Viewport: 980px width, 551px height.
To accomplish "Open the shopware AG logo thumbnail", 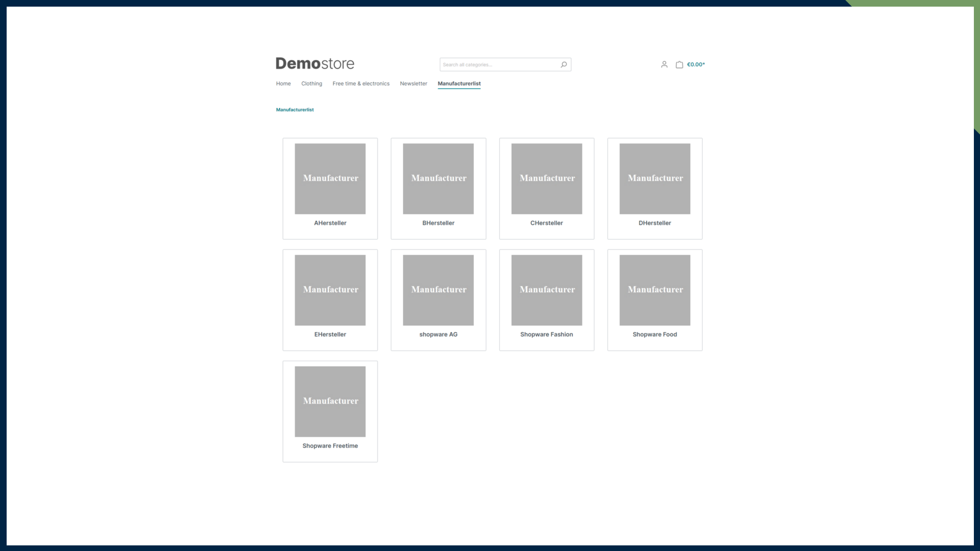I will click(x=438, y=290).
